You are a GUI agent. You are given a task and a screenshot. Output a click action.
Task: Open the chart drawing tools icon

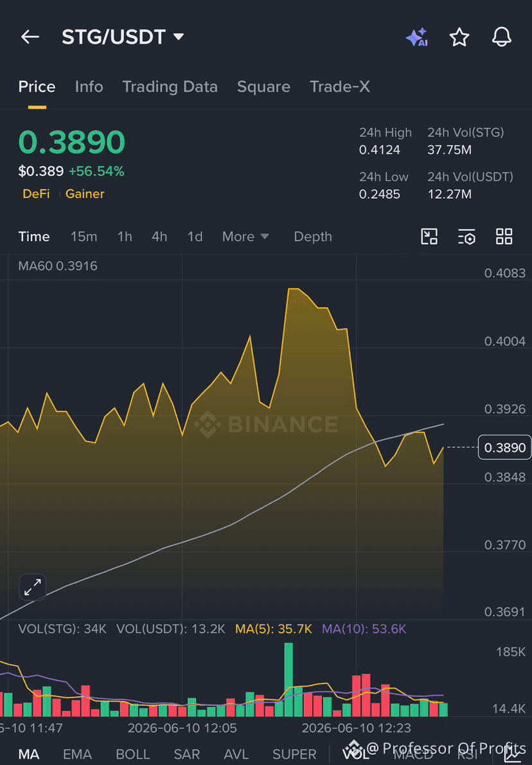tap(429, 237)
